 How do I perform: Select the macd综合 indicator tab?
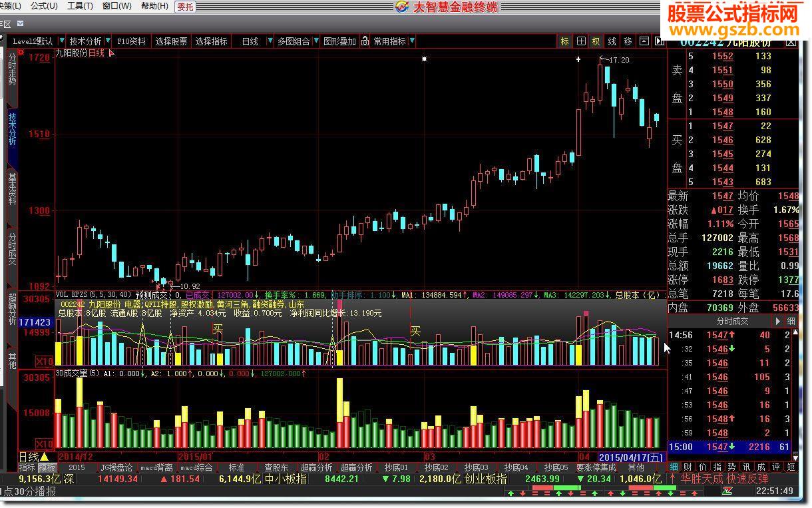click(197, 467)
